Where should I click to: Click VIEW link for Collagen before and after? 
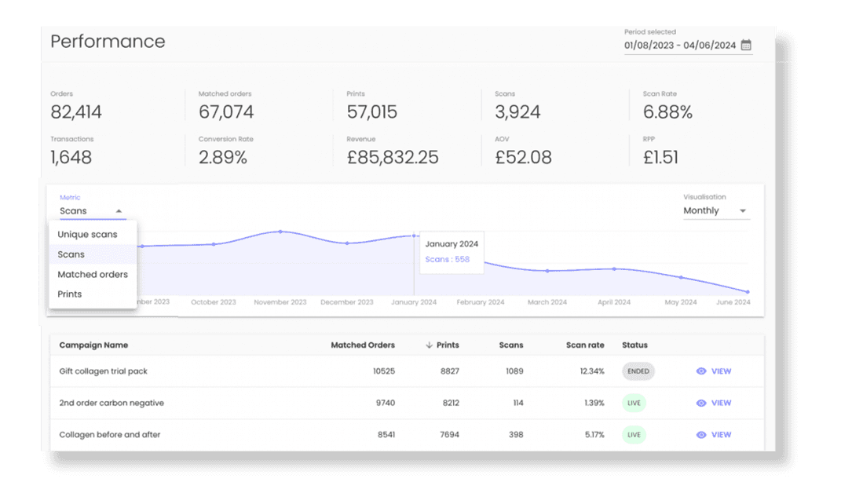pos(721,435)
